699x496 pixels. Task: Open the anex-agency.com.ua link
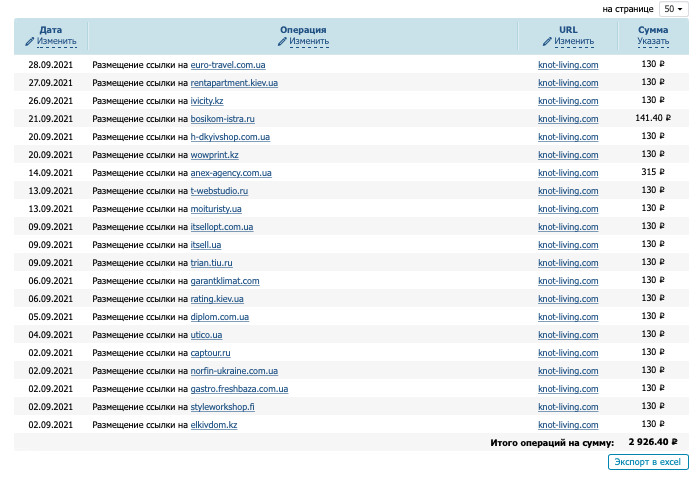point(231,173)
